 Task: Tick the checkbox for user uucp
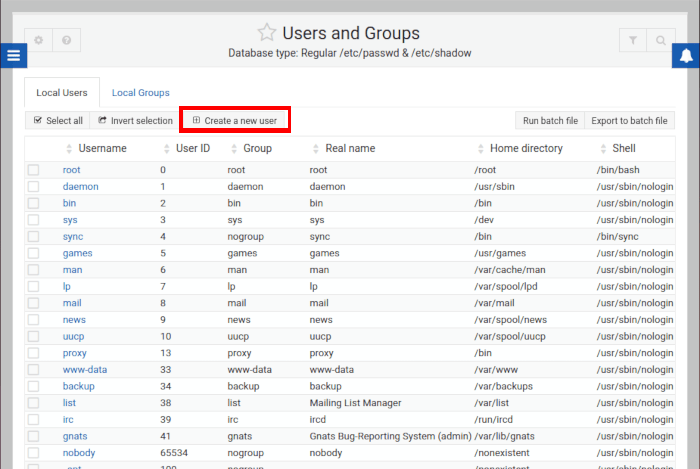pos(33,336)
